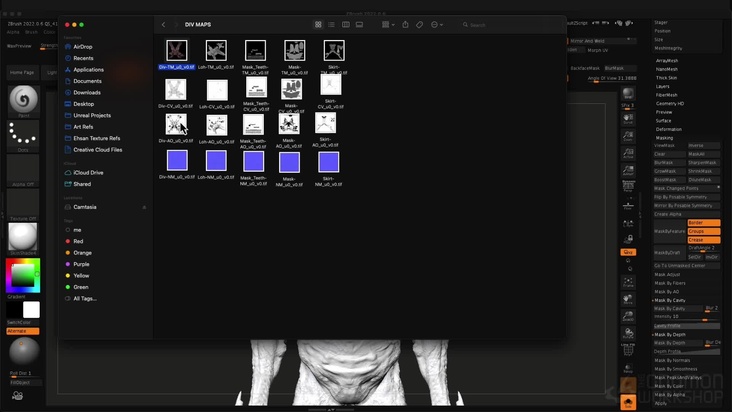Click ZBrush BlurMask button in Masking
Screen dimensions: 732x412
[x=670, y=163]
